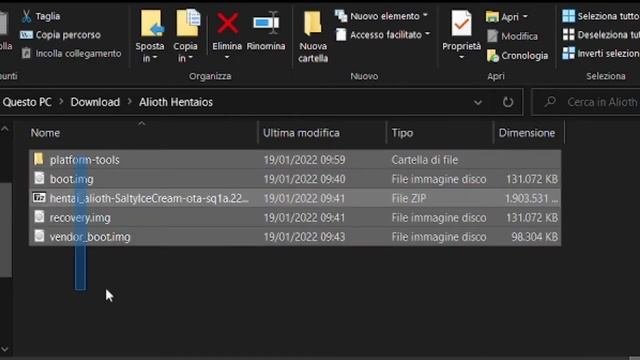Click the navigation pane scrollbar thumb

6,229
